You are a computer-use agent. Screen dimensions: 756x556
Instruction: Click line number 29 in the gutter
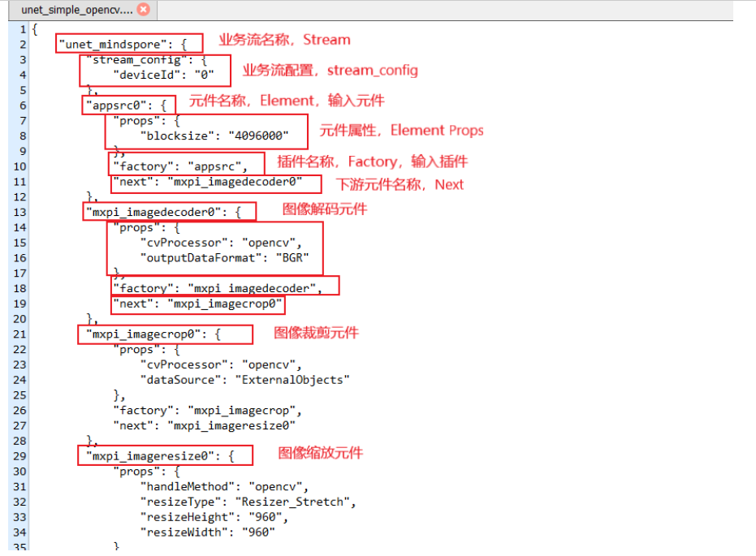19,456
